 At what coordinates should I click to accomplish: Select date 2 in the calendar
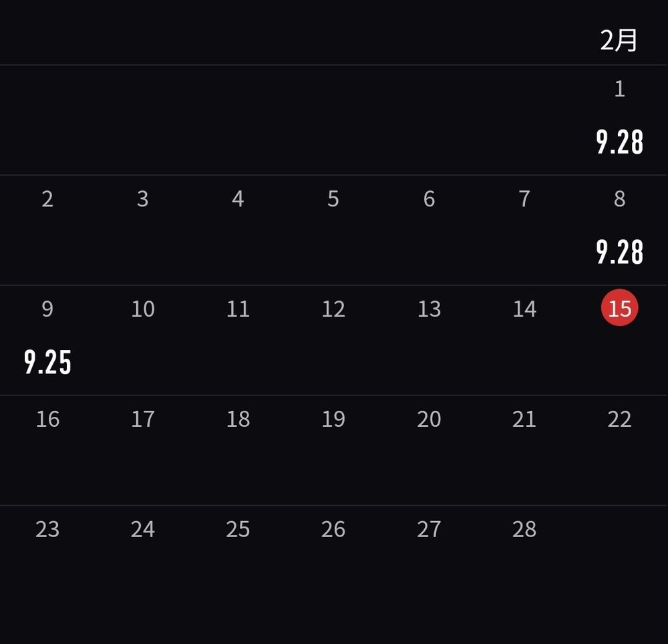[x=47, y=199]
